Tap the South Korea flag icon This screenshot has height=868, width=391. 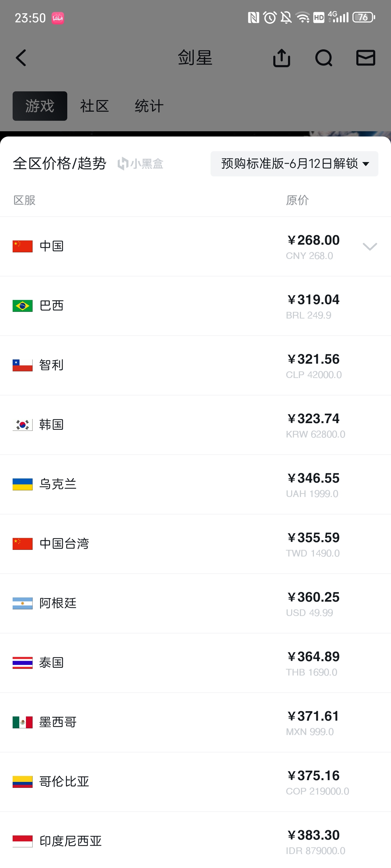pos(22,425)
